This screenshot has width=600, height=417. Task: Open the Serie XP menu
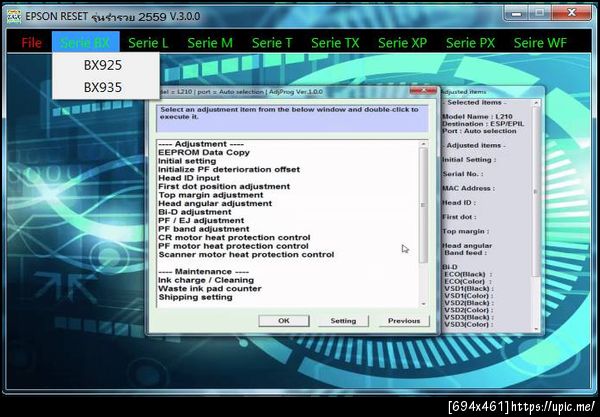(x=403, y=42)
